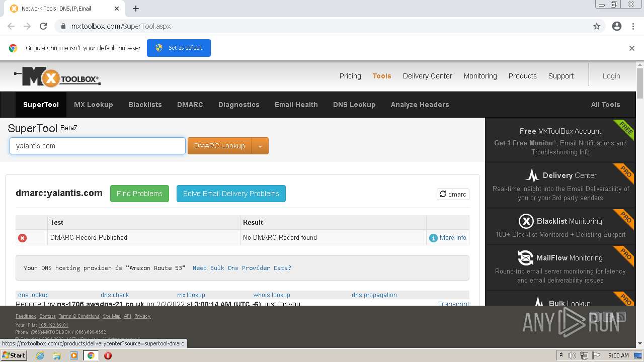Image resolution: width=644 pixels, height=362 pixels.
Task: Open Chrome three-dot menu
Action: [633, 26]
